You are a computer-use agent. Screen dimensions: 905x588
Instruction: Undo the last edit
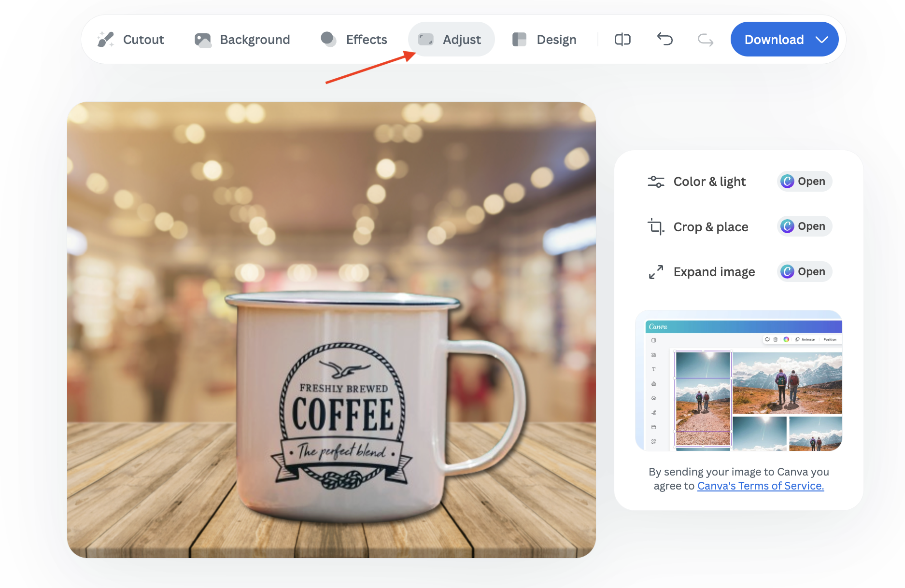pos(665,39)
